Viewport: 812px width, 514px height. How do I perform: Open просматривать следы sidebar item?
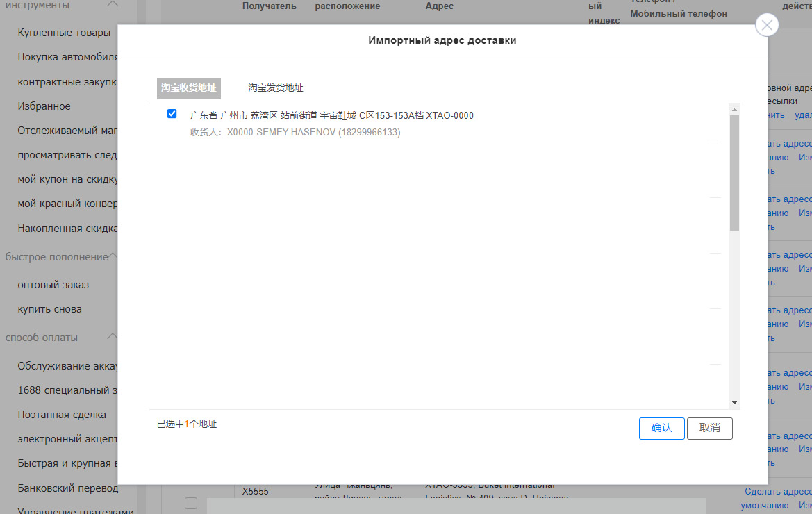click(x=67, y=155)
